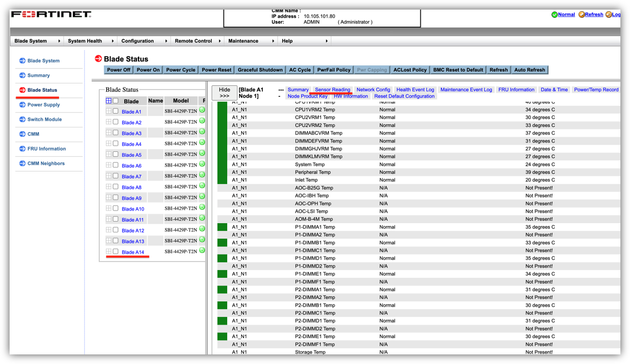Click the Auto Refresh button
Screen dimensions: 630x364
(530, 70)
